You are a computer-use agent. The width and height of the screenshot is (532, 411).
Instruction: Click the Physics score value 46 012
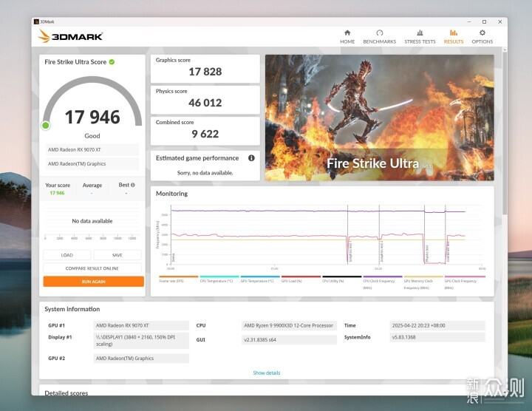pos(205,103)
